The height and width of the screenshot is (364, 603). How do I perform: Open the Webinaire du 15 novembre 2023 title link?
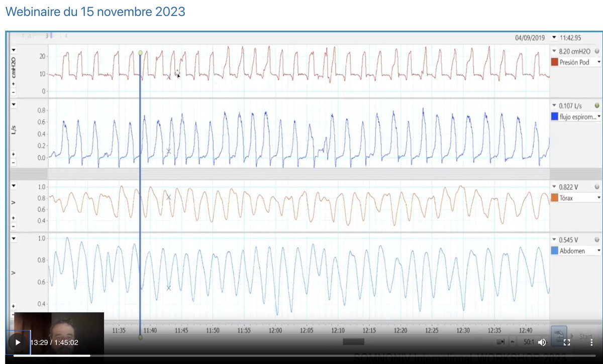[x=95, y=12]
